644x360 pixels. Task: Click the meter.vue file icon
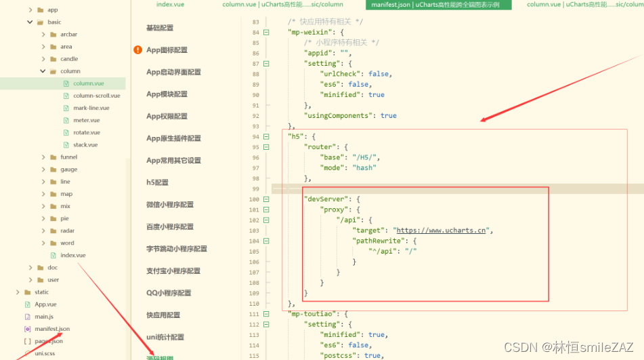click(x=66, y=121)
